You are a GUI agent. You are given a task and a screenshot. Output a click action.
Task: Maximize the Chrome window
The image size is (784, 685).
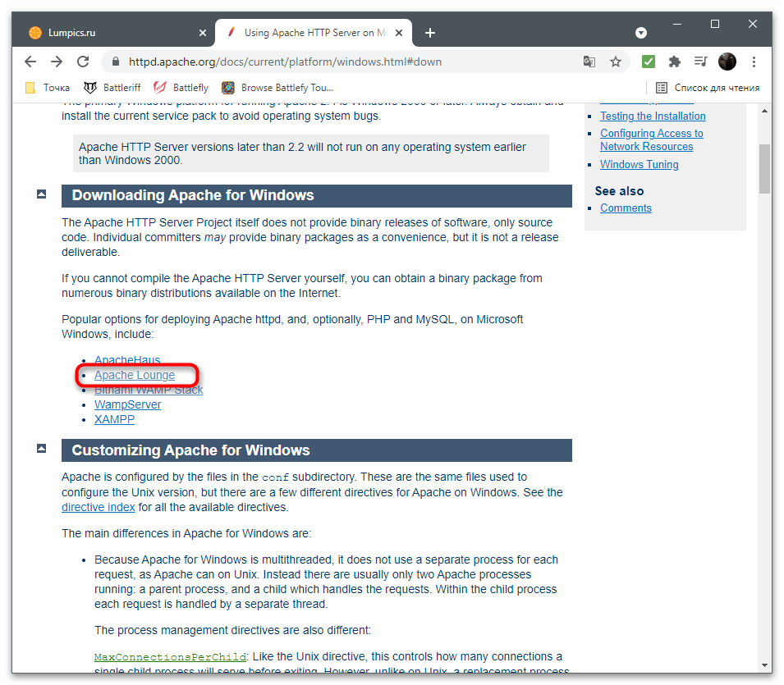[715, 24]
